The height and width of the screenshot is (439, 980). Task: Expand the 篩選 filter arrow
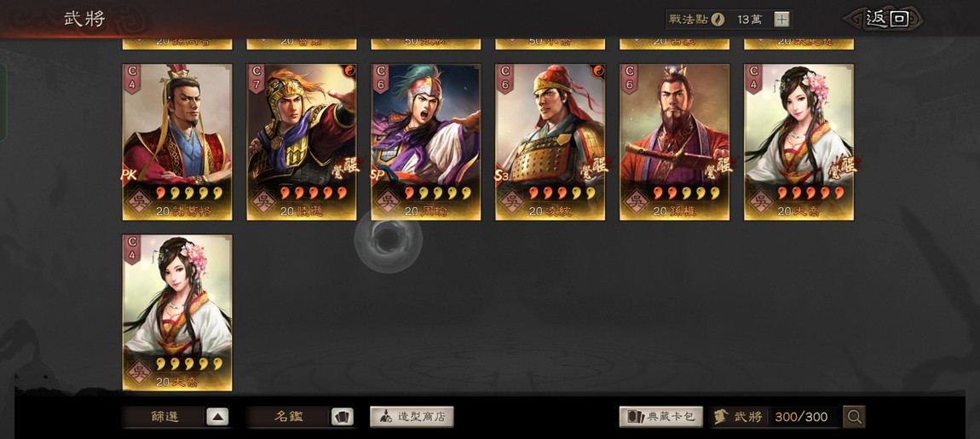point(216,417)
